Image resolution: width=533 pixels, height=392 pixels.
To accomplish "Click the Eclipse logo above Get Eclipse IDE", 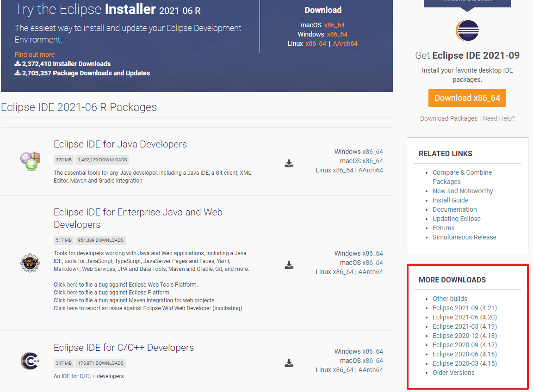I will (467, 31).
